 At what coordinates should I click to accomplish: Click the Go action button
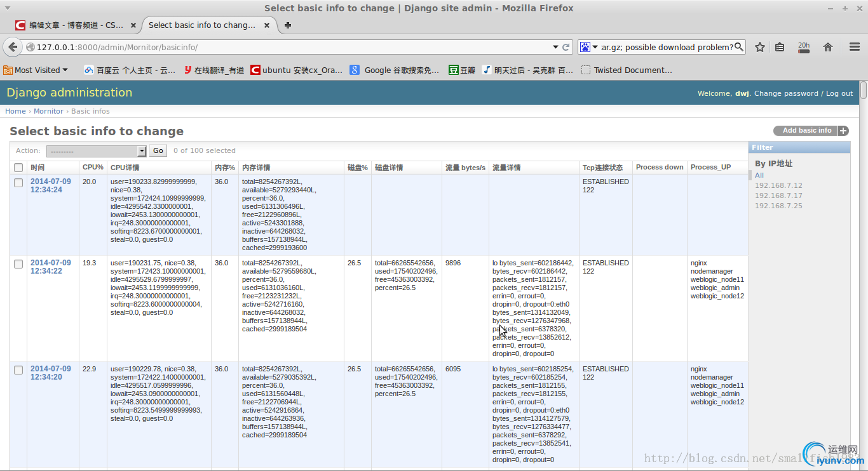pos(158,151)
